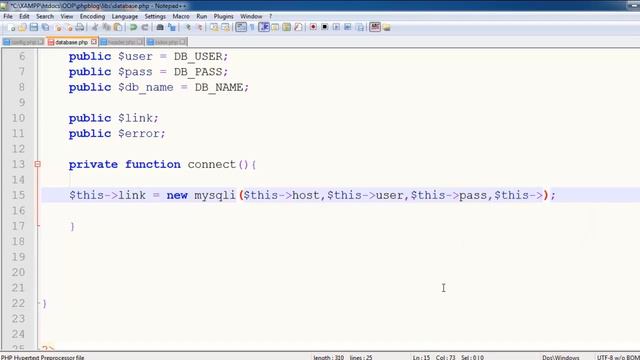Screen dimensions: 640x360
Task: Click line number 22 in margin
Action: pyautogui.click(x=18, y=303)
